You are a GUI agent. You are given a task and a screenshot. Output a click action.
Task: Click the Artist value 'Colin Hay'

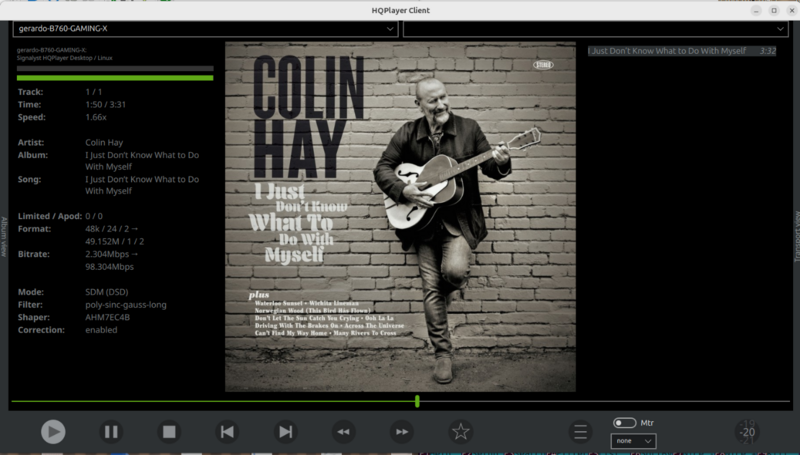coord(104,142)
